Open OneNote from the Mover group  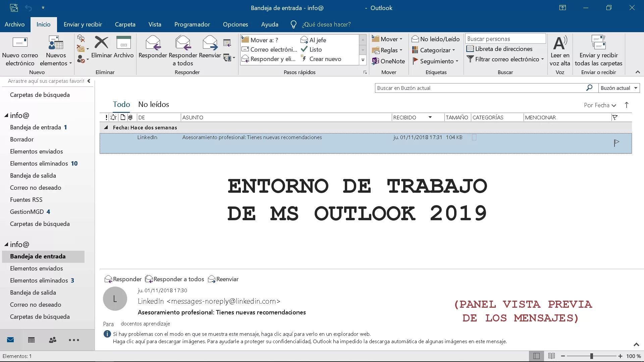(x=388, y=61)
